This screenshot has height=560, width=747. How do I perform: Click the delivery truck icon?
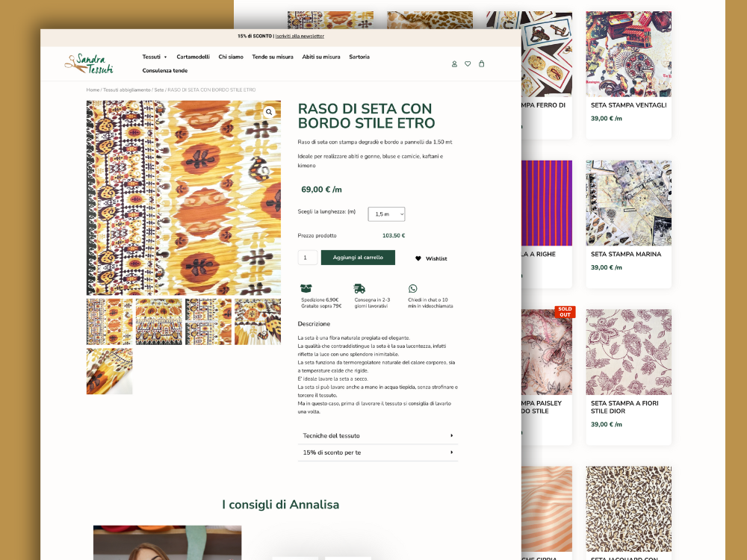point(359,288)
